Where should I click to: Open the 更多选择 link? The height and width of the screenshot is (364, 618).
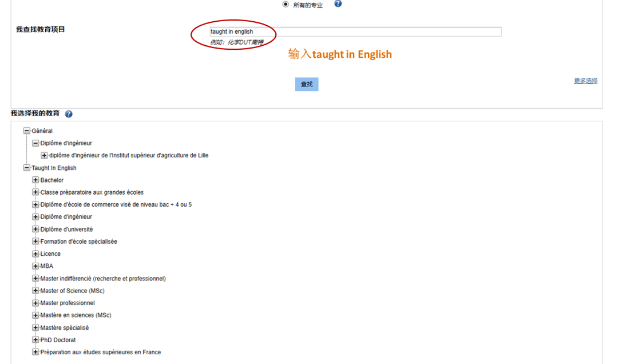(585, 81)
